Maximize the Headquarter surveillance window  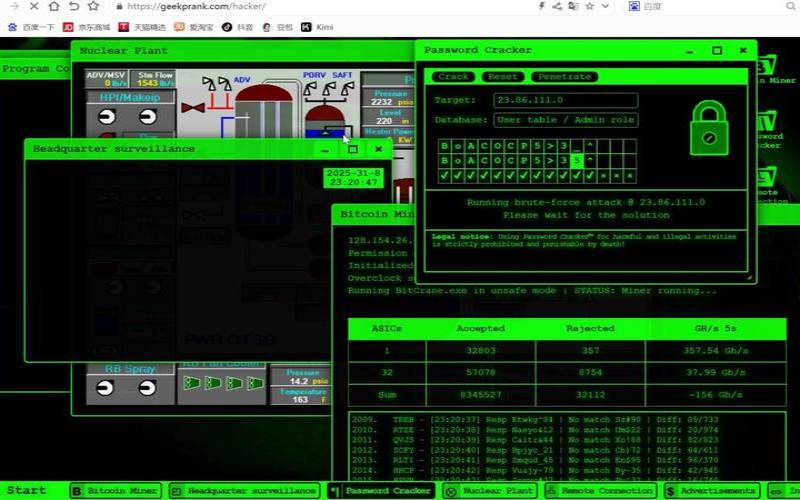[352, 149]
